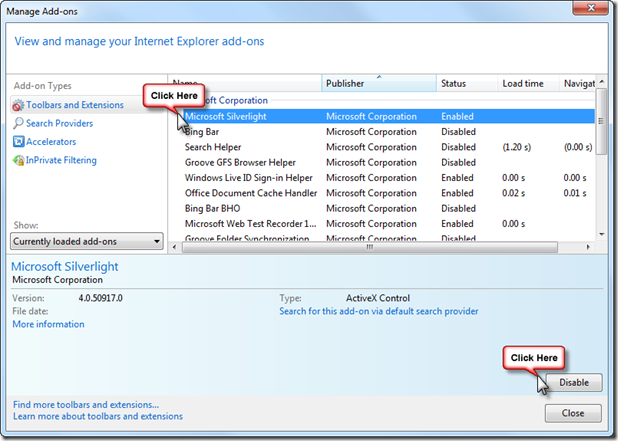Click the Microsoft Corporation group header
This screenshot has width=618, height=441.
236,100
